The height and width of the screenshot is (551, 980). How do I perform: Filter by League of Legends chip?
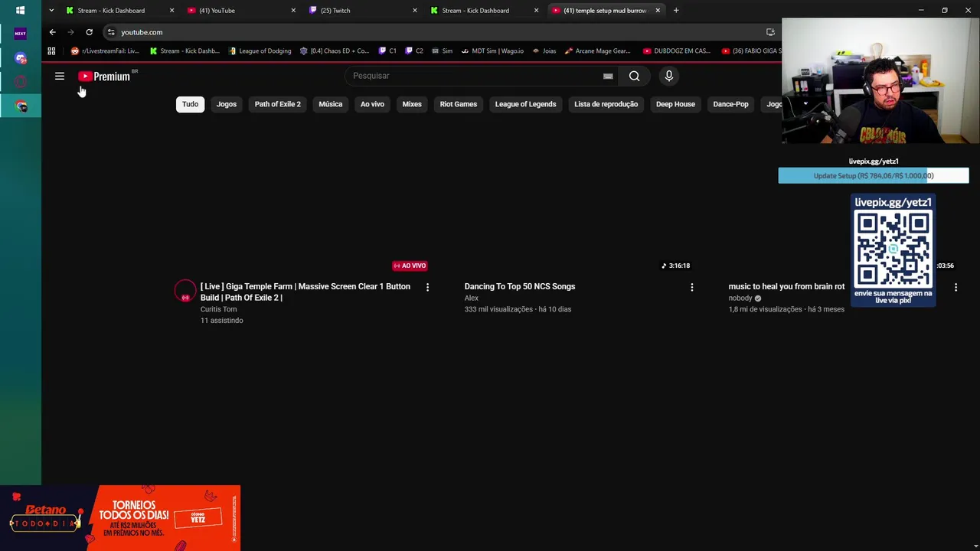525,104
